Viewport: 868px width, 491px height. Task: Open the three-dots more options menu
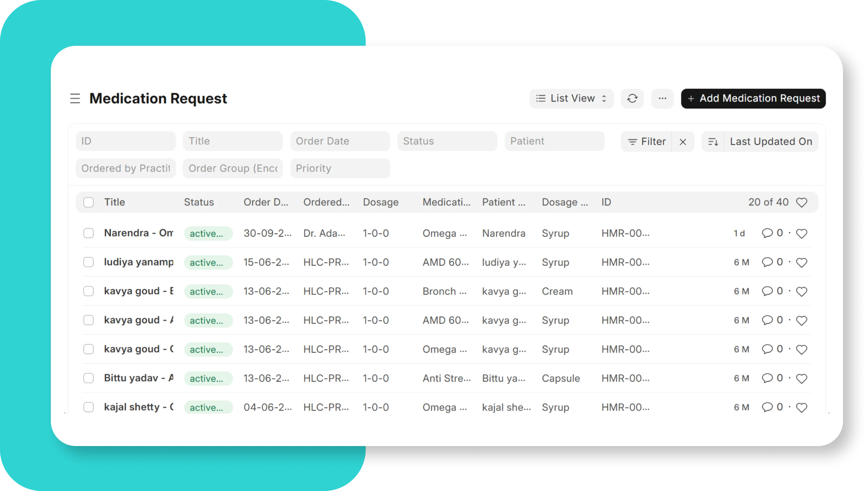pyautogui.click(x=662, y=98)
